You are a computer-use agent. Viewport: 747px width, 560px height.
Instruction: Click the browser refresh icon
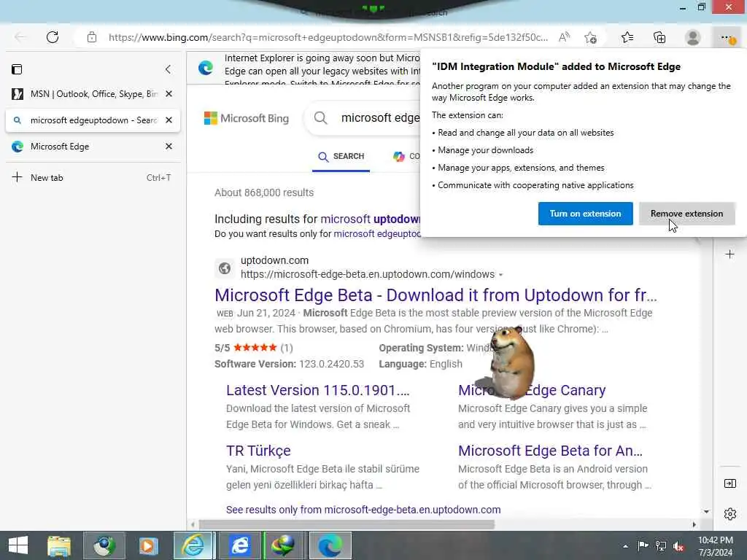[53, 37]
